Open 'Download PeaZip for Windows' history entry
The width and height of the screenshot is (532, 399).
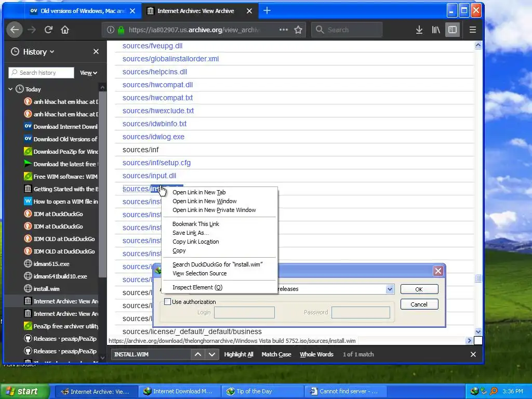(61, 152)
